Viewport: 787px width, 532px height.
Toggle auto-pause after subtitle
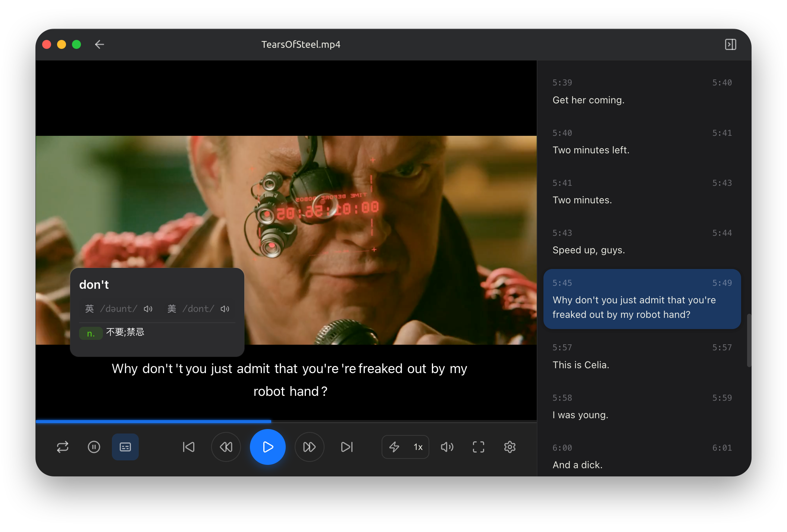(94, 447)
